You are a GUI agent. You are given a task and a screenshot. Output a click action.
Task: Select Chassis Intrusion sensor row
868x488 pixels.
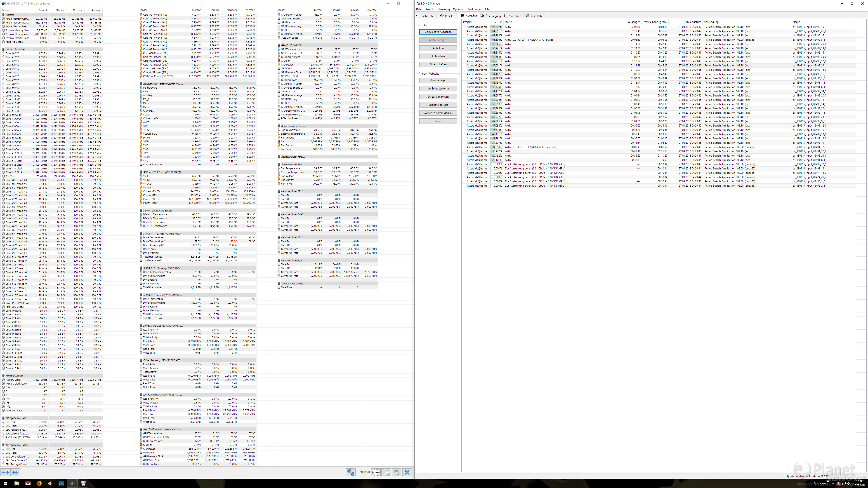click(198, 164)
